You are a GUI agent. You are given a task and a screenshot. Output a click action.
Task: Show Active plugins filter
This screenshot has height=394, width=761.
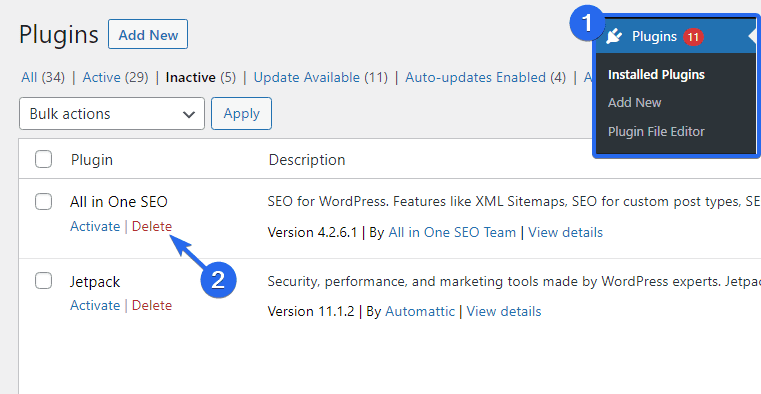coord(116,78)
